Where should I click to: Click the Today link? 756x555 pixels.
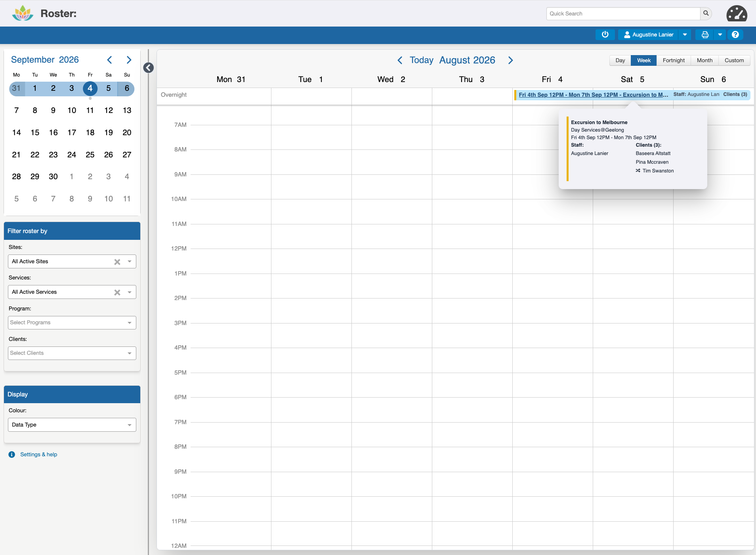tap(422, 60)
